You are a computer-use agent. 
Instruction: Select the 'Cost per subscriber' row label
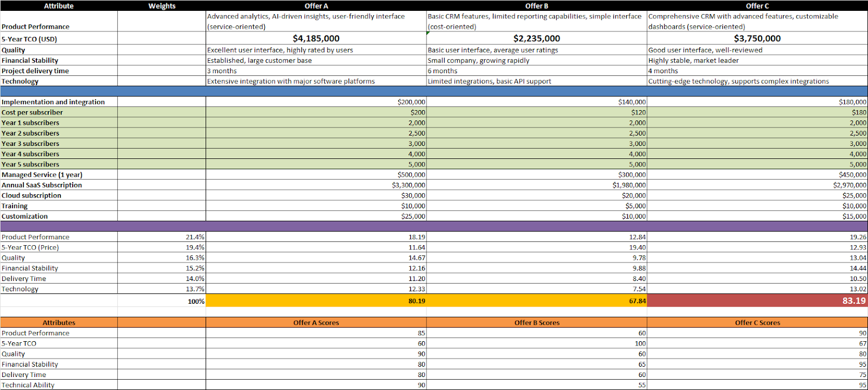[x=59, y=112]
